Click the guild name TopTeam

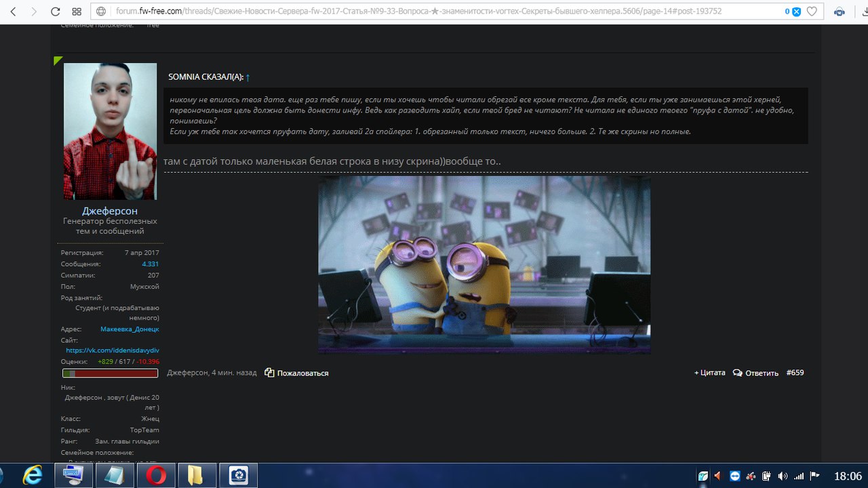(x=144, y=430)
